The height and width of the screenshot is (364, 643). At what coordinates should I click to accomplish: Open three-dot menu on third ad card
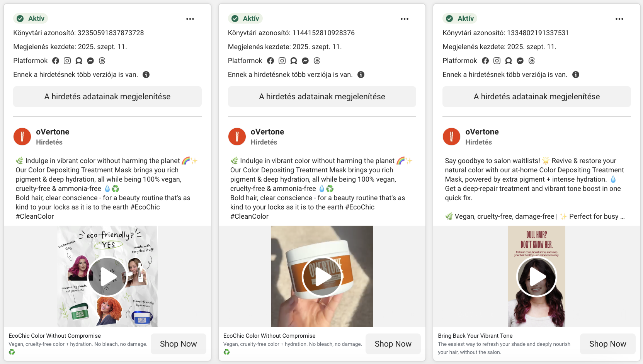coord(619,19)
